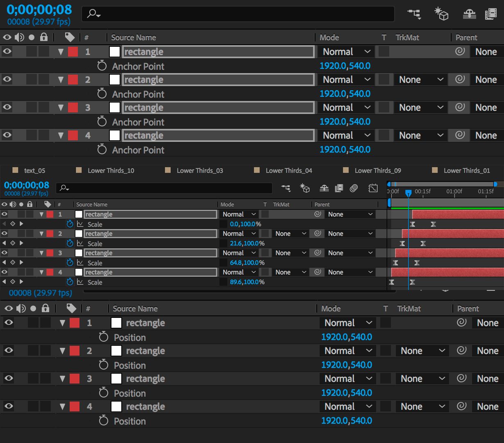The width and height of the screenshot is (504, 443).
Task: Toggle Position stopwatch for layer 1
Action: point(104,337)
